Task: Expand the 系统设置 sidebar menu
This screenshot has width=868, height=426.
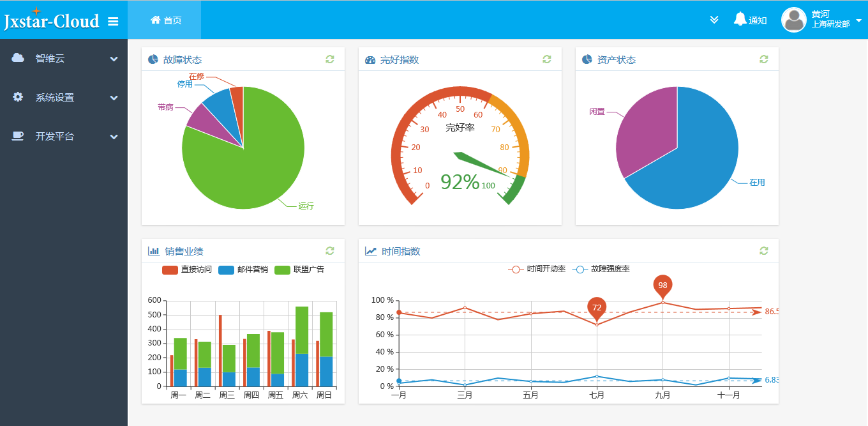Action: tap(64, 98)
